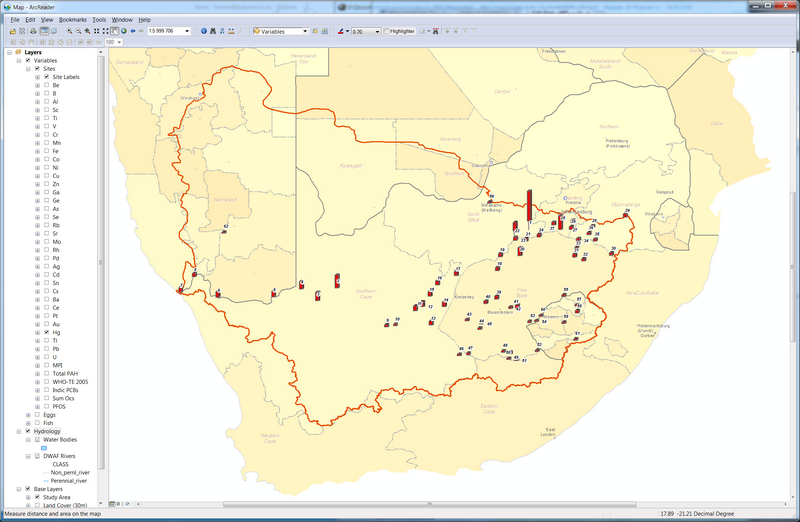Click the icon right of the Open icon
The height and width of the screenshot is (522, 800).
(22, 31)
